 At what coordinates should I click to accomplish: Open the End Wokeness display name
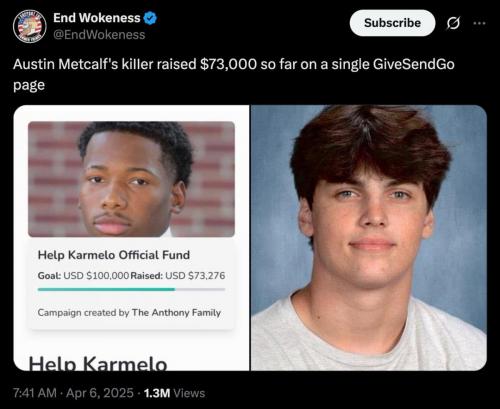[97, 18]
